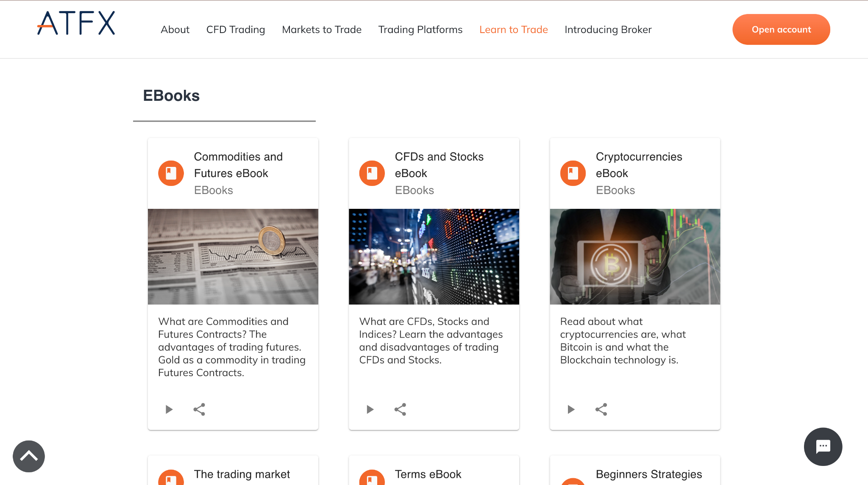Click the ATFX logo
Viewport: 868px width, 485px height.
(x=76, y=23)
